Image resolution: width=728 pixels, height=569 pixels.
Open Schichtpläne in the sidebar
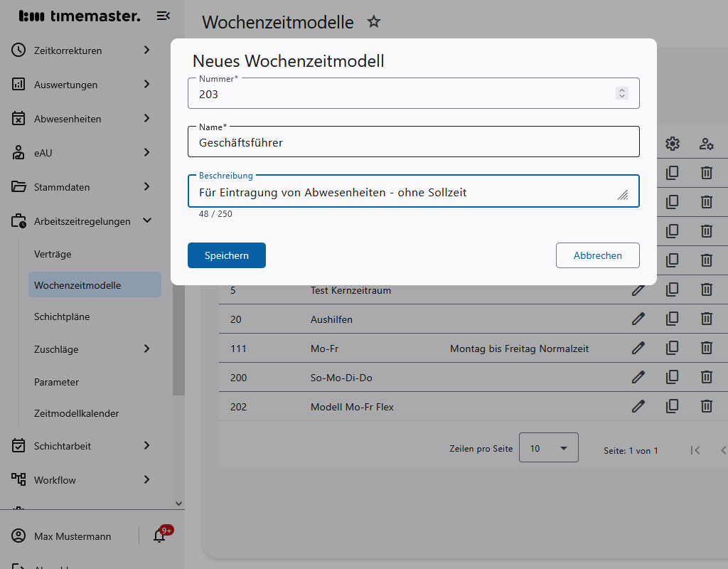coord(62,317)
